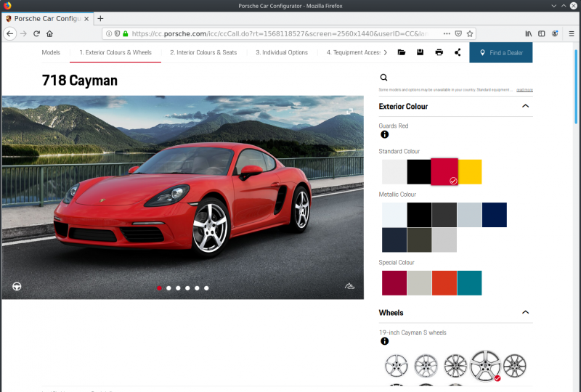Share the configuration via share icon
581x392 pixels.
point(458,52)
